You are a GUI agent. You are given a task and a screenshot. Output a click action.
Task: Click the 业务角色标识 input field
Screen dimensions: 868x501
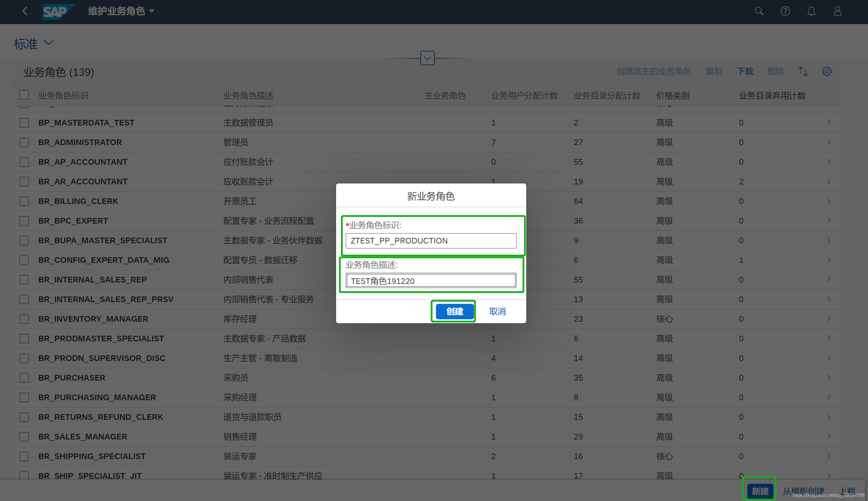[431, 241]
